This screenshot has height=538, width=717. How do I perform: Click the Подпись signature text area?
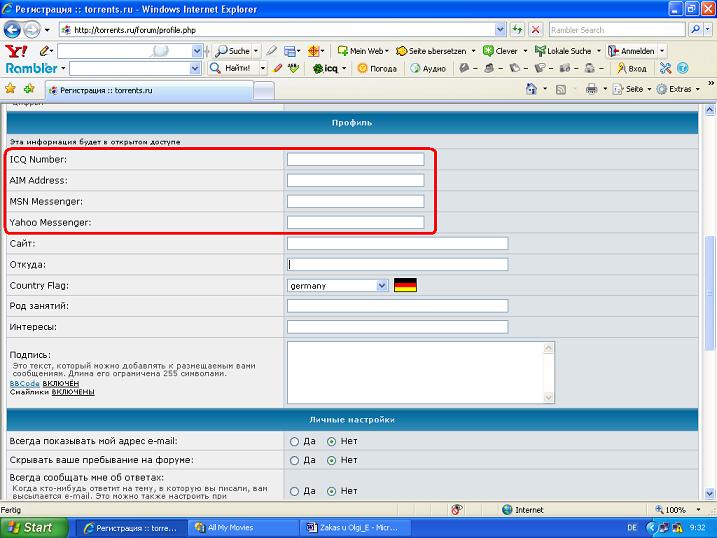click(x=421, y=373)
